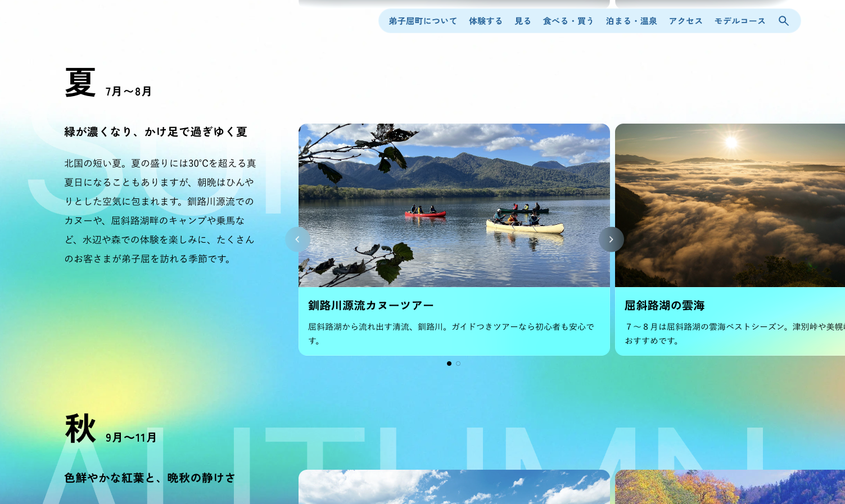Show the next summer carousel slide

coord(611,239)
